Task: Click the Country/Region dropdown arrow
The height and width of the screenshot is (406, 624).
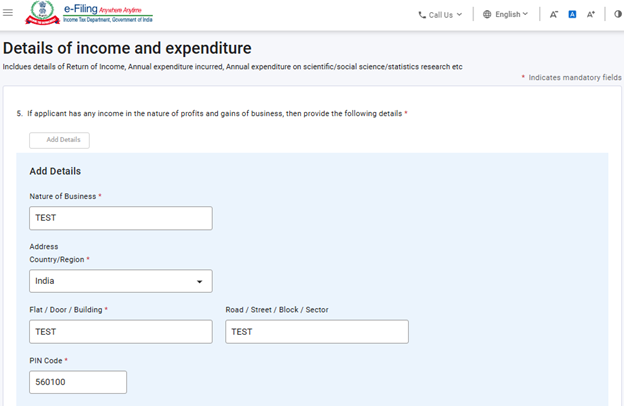Action: [x=200, y=282]
